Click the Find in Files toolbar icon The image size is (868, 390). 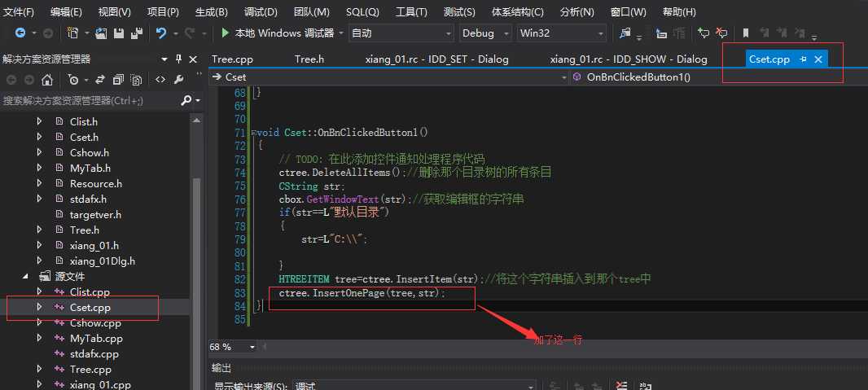click(625, 33)
